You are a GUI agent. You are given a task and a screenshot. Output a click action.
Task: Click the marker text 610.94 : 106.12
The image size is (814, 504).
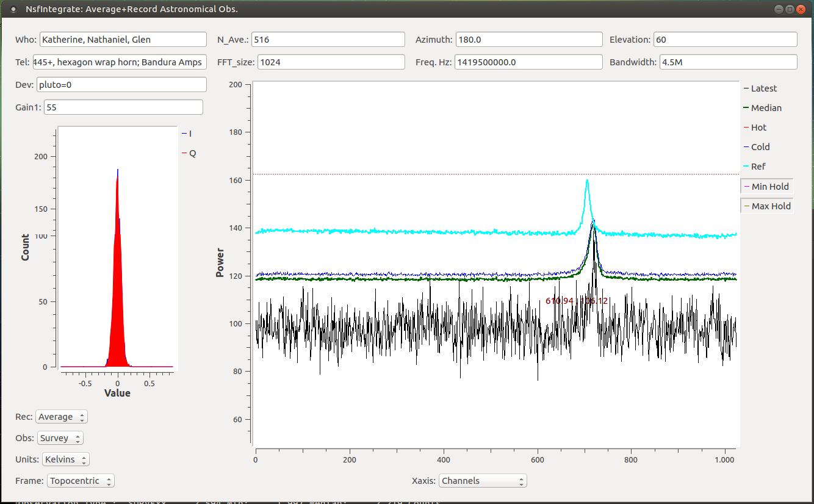(577, 301)
